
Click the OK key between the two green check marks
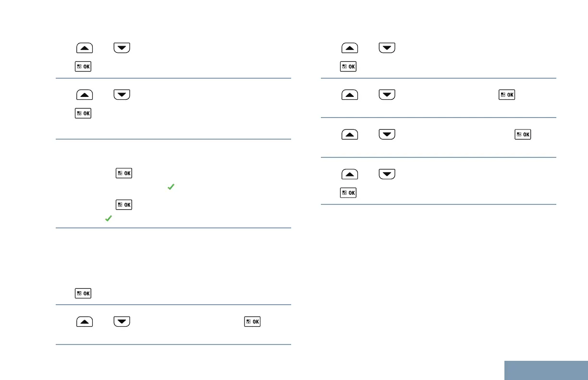tap(124, 205)
